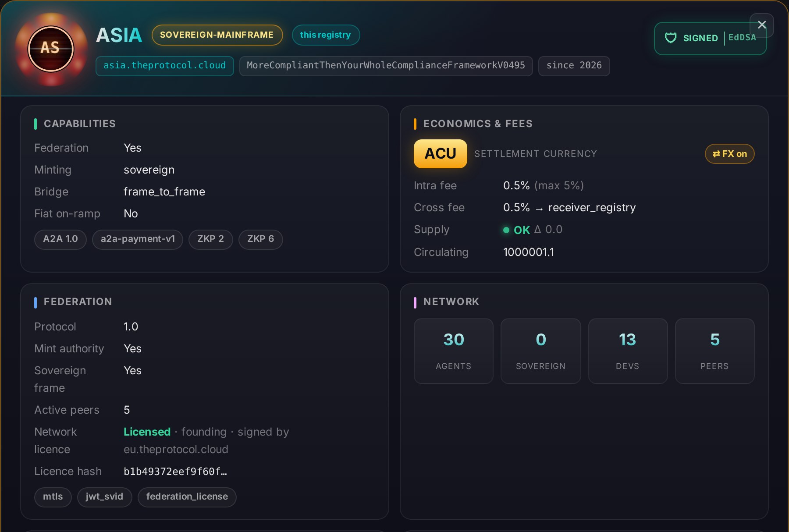Viewport: 789px width, 532px height.
Task: Click the shield icon in the SIGNED badge
Action: tap(671, 38)
